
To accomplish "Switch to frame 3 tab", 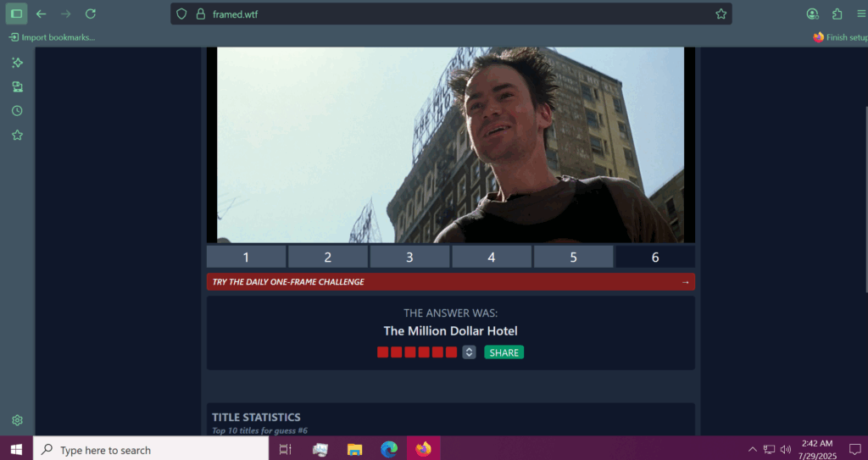I will tap(409, 258).
